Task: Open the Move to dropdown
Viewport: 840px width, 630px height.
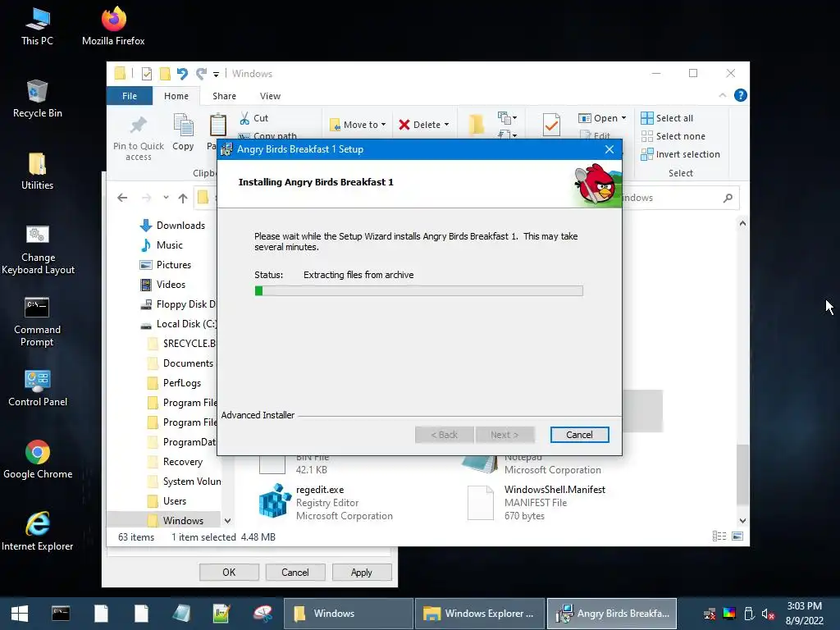Action: click(358, 125)
